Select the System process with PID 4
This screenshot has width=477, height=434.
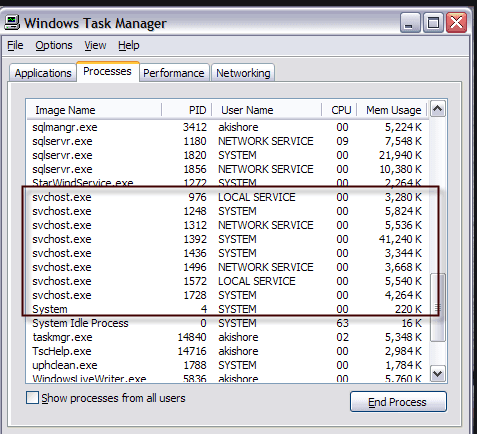[227, 309]
